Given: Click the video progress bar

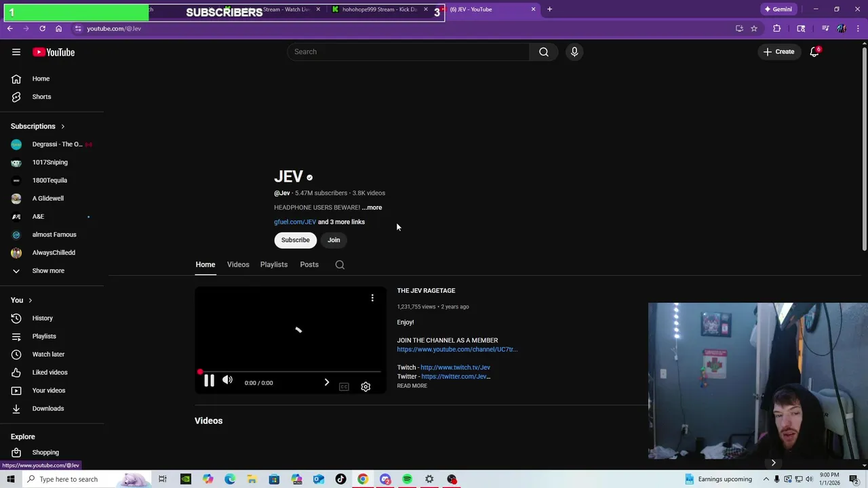Looking at the screenshot, I should (x=290, y=371).
